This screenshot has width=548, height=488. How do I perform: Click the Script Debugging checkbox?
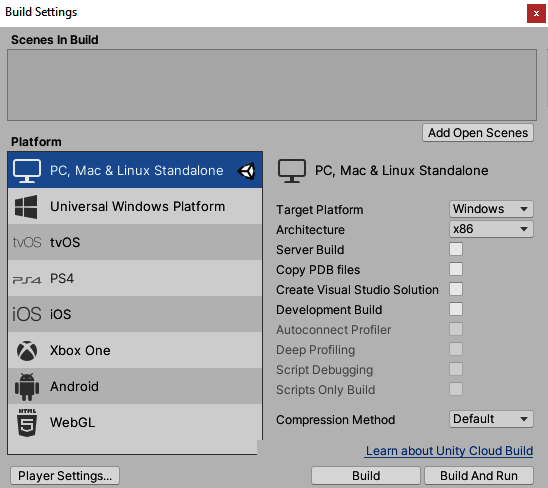(x=456, y=369)
